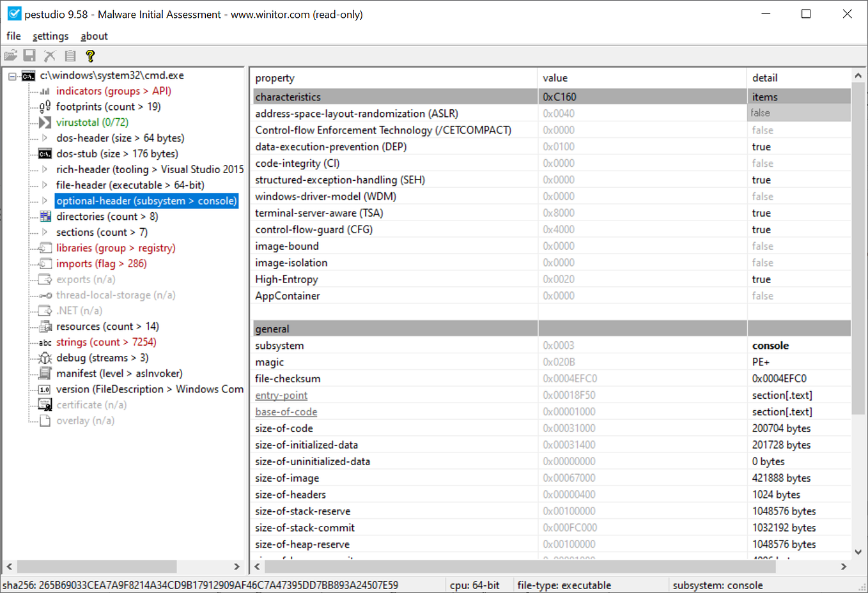Open the about menu
Viewport: 868px width, 593px height.
click(x=94, y=36)
